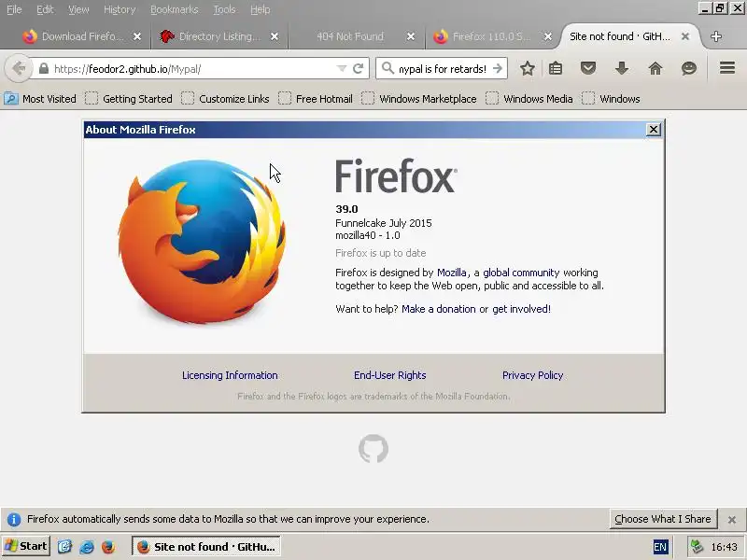The image size is (747, 560).
Task: Close the 404 Not Found tab
Action: [411, 36]
